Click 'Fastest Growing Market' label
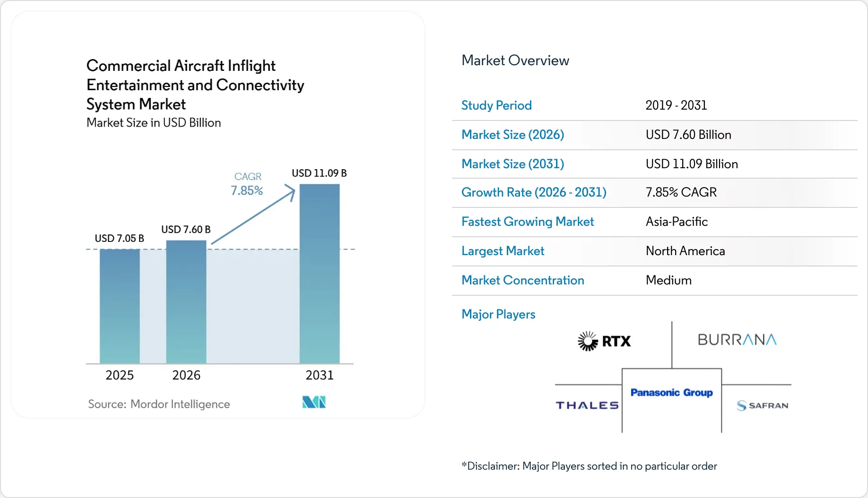 528,222
